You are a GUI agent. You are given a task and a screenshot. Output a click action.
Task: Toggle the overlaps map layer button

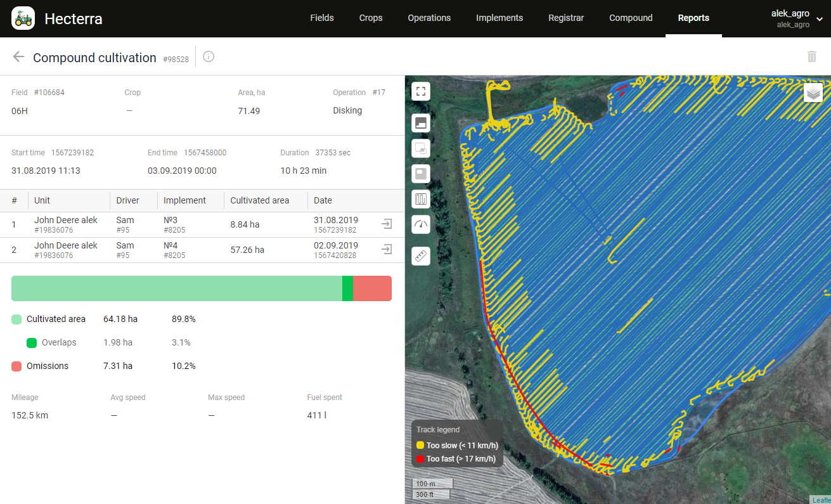click(x=421, y=148)
